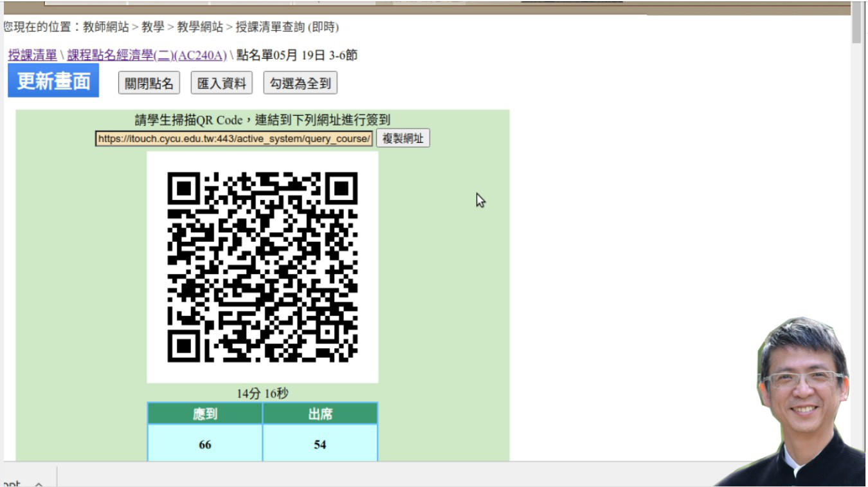Select the 匯入資料 button
The width and height of the screenshot is (868, 487).
tap(222, 83)
